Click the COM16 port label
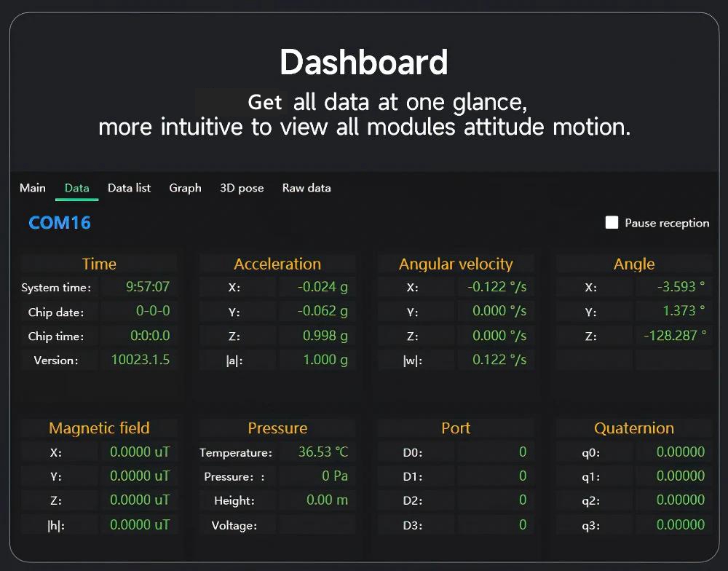The width and height of the screenshot is (728, 571). (60, 223)
